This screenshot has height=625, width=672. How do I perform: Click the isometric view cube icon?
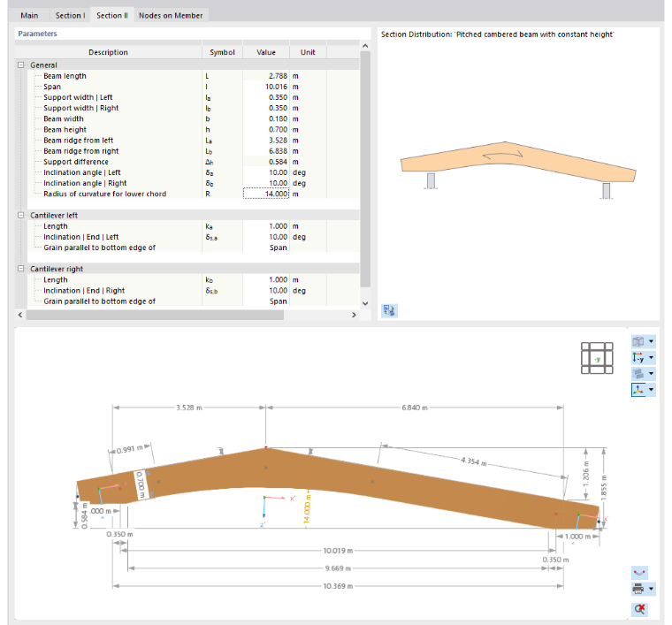[638, 341]
